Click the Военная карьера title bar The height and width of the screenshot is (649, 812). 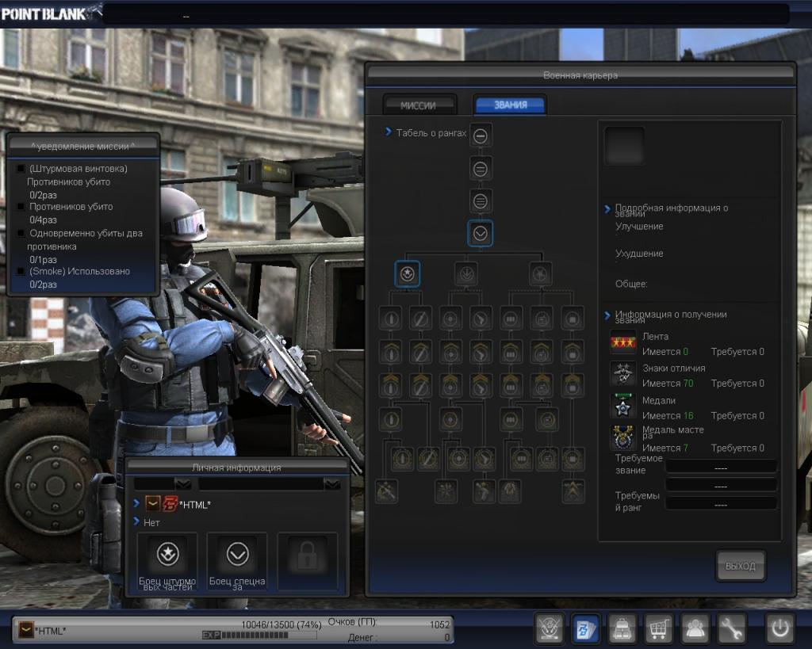click(580, 75)
